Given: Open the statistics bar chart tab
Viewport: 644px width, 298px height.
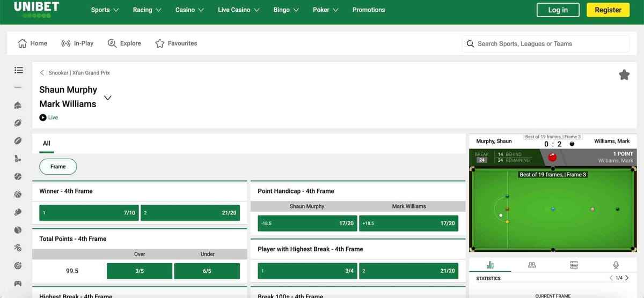Looking at the screenshot, I should tap(490, 265).
